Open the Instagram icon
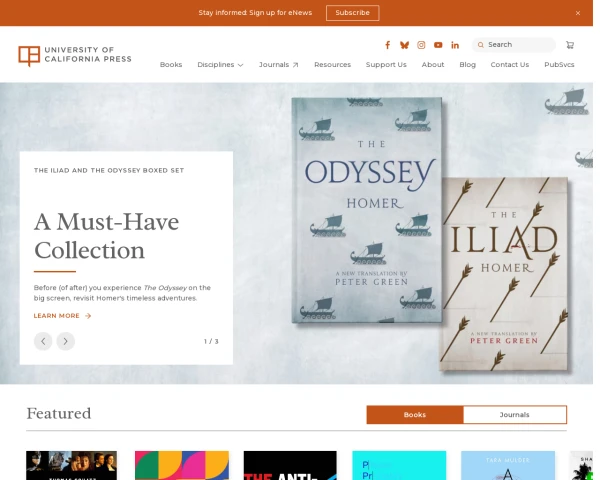This screenshot has height=480, width=600. tap(421, 45)
